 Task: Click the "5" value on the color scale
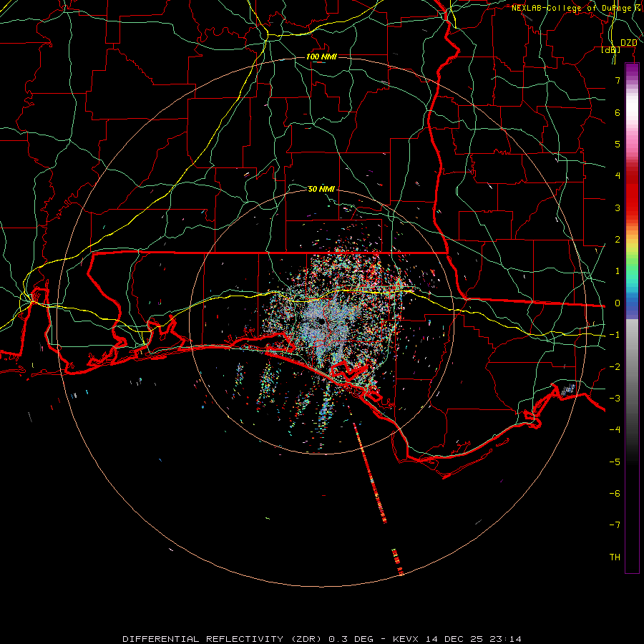(618, 144)
